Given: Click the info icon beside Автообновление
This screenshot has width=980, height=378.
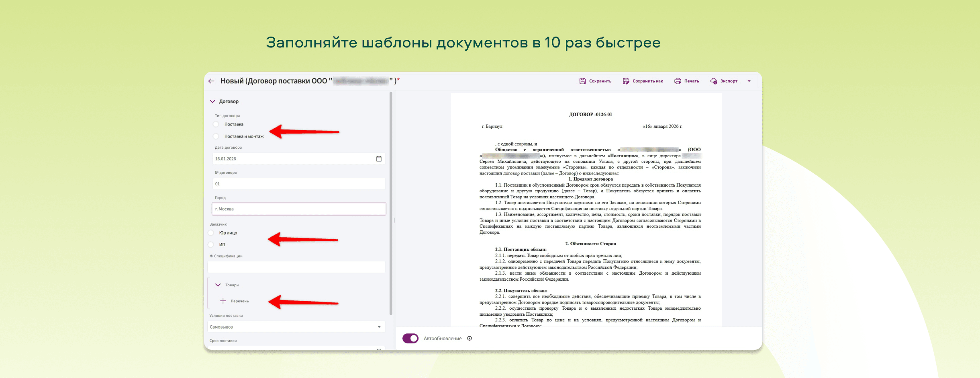Looking at the screenshot, I should click(470, 339).
